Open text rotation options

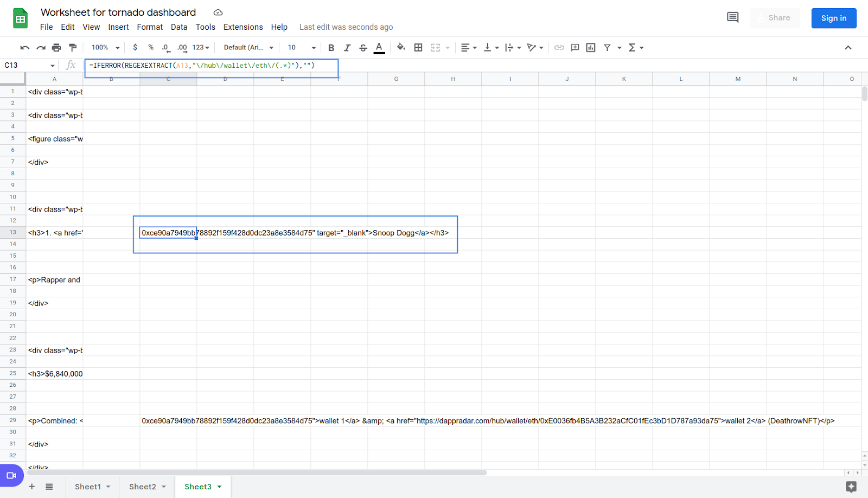pyautogui.click(x=535, y=48)
